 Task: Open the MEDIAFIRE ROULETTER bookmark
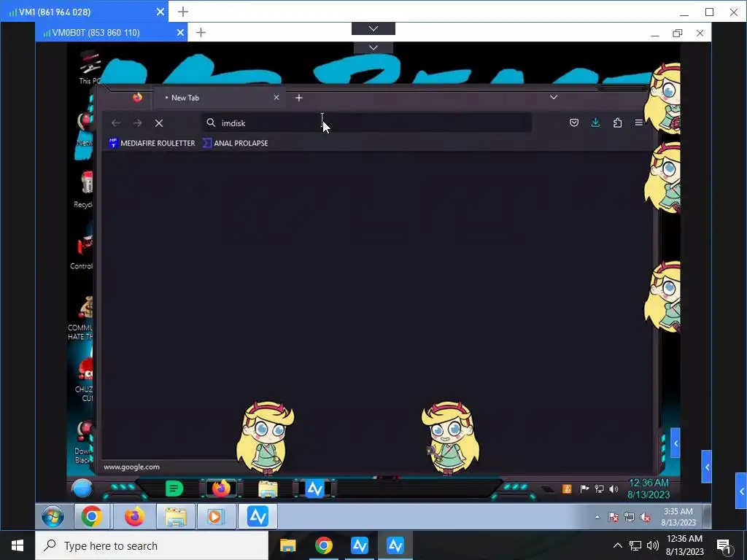tap(152, 143)
